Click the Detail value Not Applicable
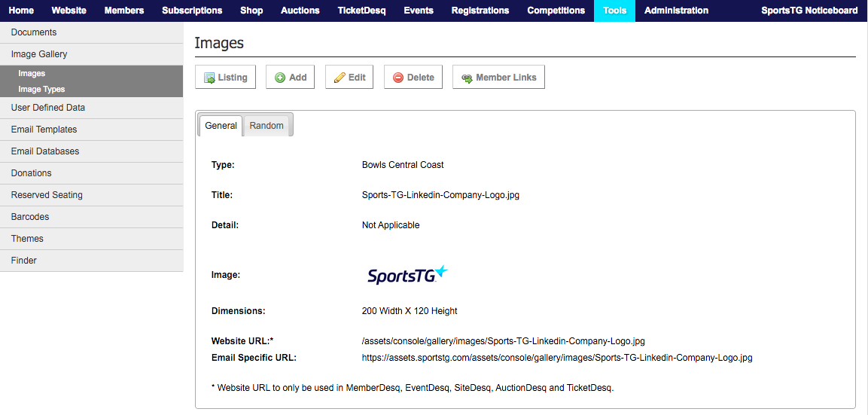The width and height of the screenshot is (868, 415). 390,225
